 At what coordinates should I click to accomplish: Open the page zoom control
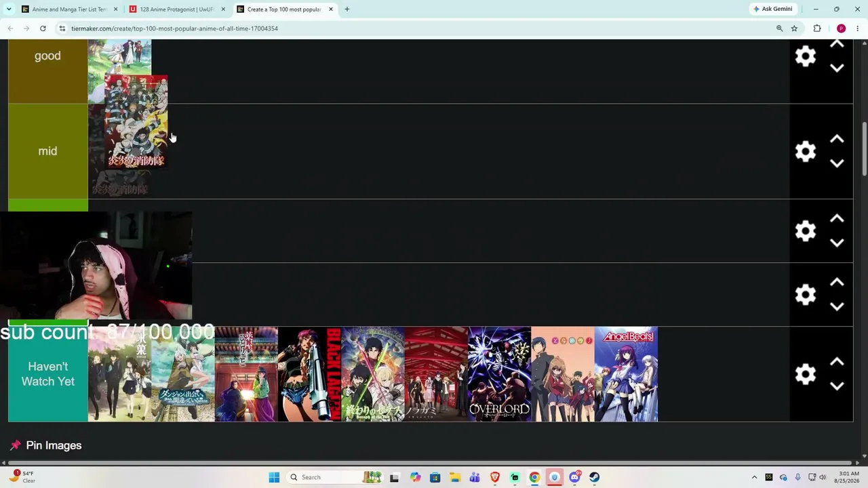pyautogui.click(x=779, y=28)
